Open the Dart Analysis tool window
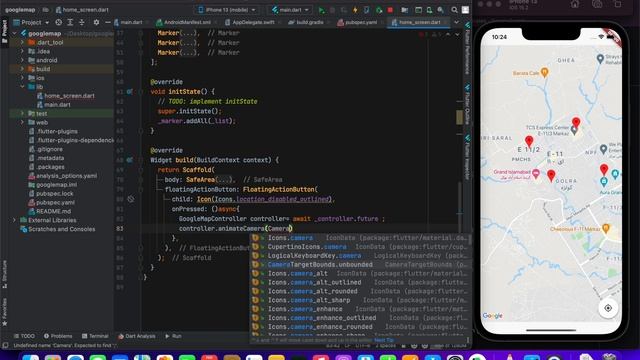 [137, 336]
